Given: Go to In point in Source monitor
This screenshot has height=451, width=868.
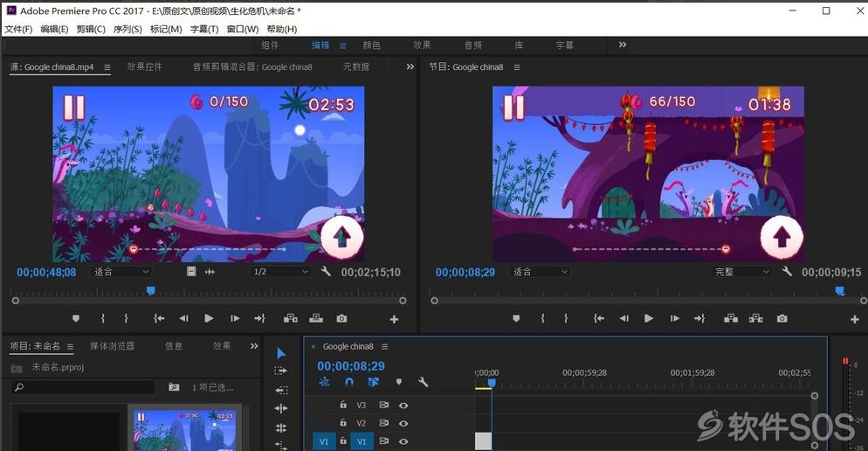Looking at the screenshot, I should (x=159, y=318).
